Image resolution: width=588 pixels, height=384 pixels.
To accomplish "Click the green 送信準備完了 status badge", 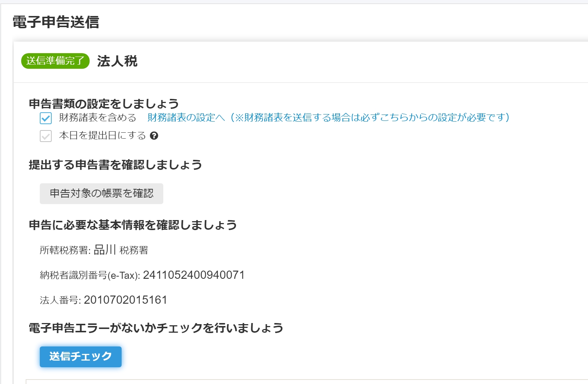I will (55, 61).
